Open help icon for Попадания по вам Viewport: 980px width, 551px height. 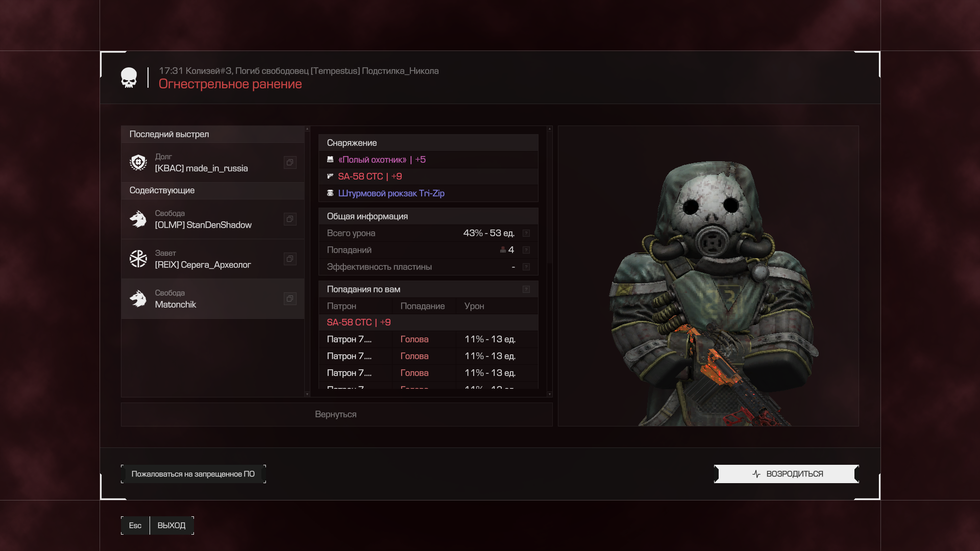[526, 289]
